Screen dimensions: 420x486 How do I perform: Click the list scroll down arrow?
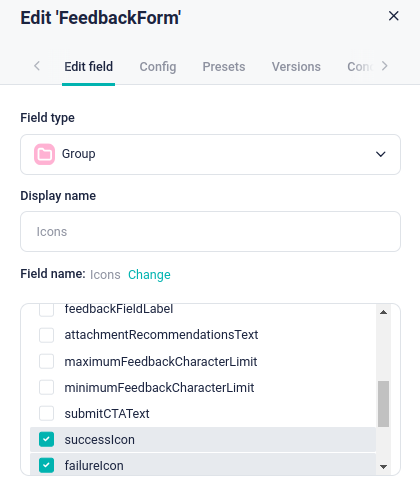383,467
